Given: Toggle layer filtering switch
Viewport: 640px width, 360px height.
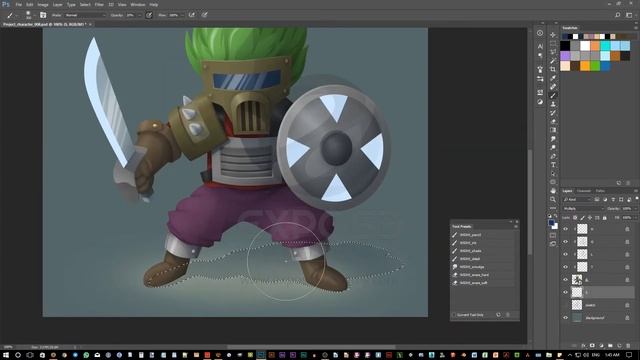Looking at the screenshot, I should coord(637,199).
